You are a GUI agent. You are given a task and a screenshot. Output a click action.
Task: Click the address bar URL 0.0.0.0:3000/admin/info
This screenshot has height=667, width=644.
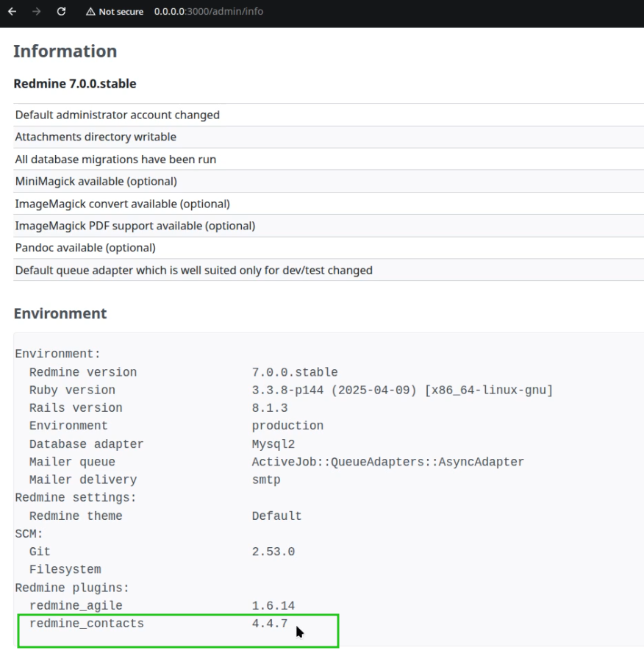pos(209,12)
